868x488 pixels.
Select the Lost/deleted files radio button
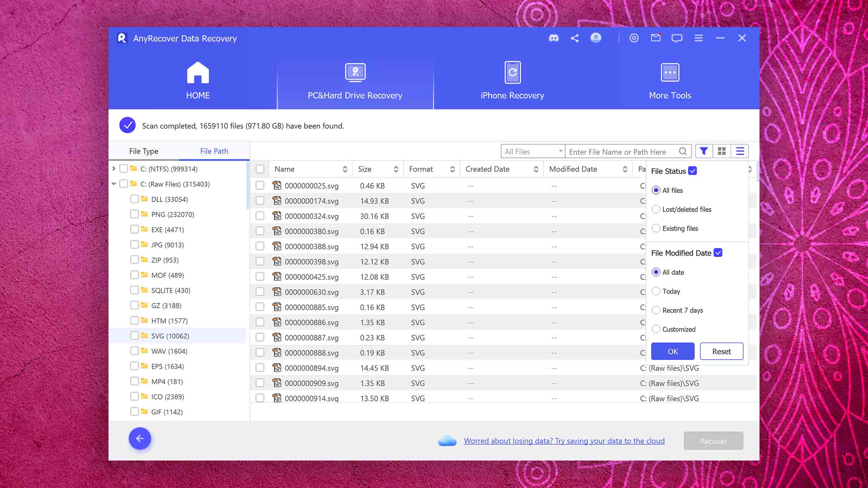656,209
